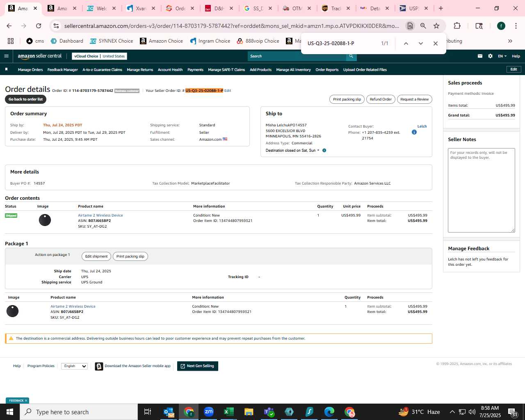
Task: Show hidden system tray icons
Action: [452, 412]
